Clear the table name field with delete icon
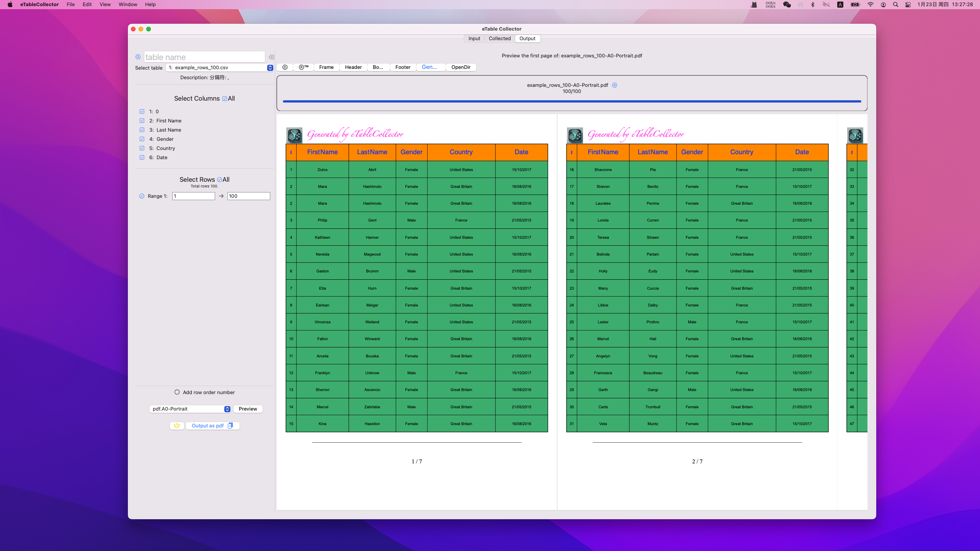 (x=271, y=57)
